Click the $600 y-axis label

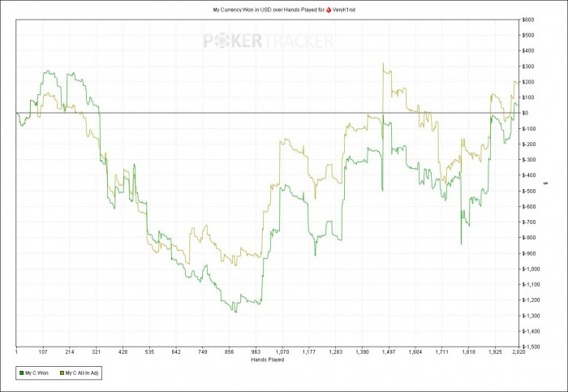[527, 20]
